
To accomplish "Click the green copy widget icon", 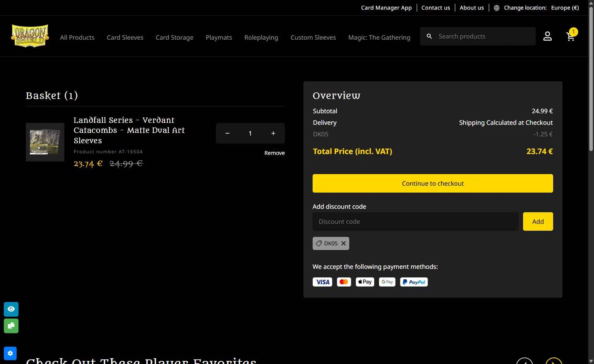I will point(11,326).
